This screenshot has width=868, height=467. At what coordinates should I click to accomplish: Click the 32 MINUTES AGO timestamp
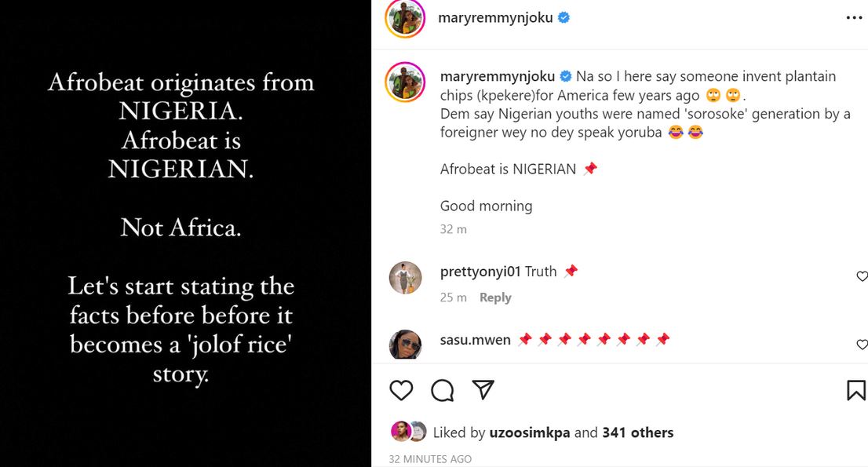430,459
